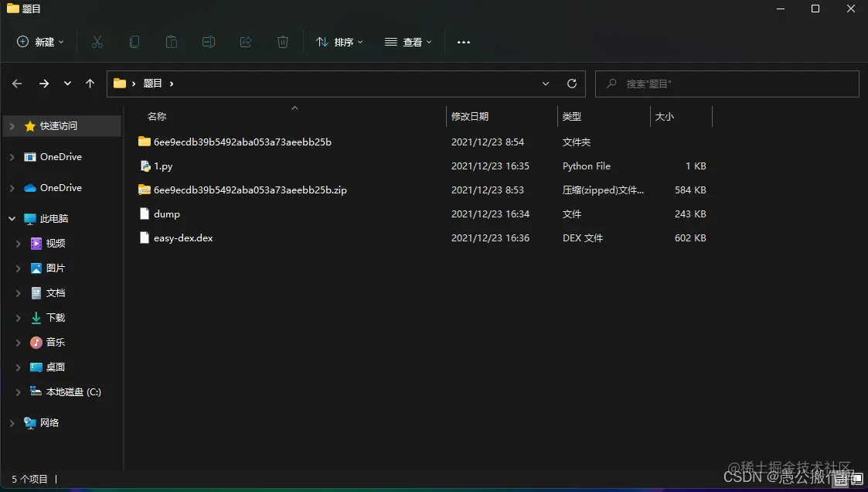Image resolution: width=868 pixels, height=492 pixels.
Task: Open the three-dot more options menu
Action: (464, 42)
